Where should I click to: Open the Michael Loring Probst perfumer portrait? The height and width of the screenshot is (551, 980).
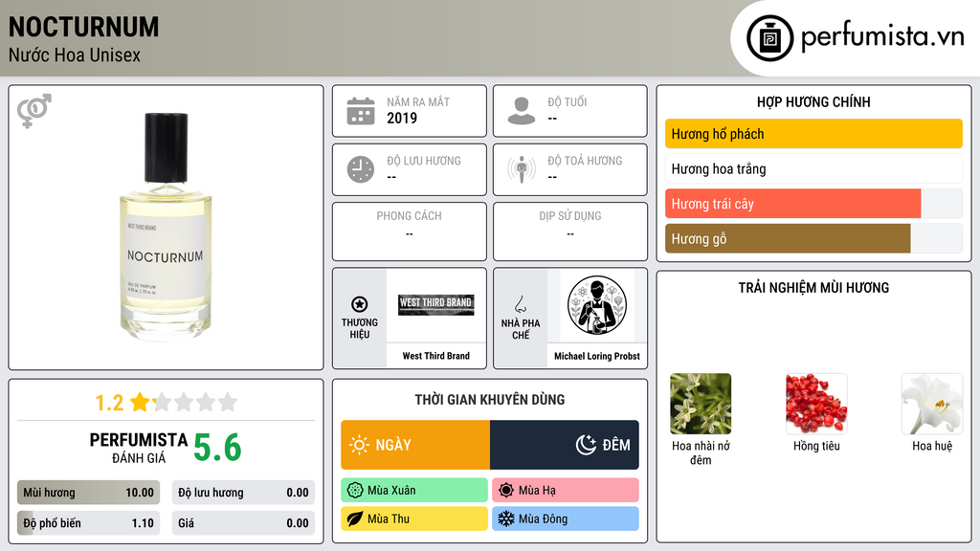tap(597, 305)
